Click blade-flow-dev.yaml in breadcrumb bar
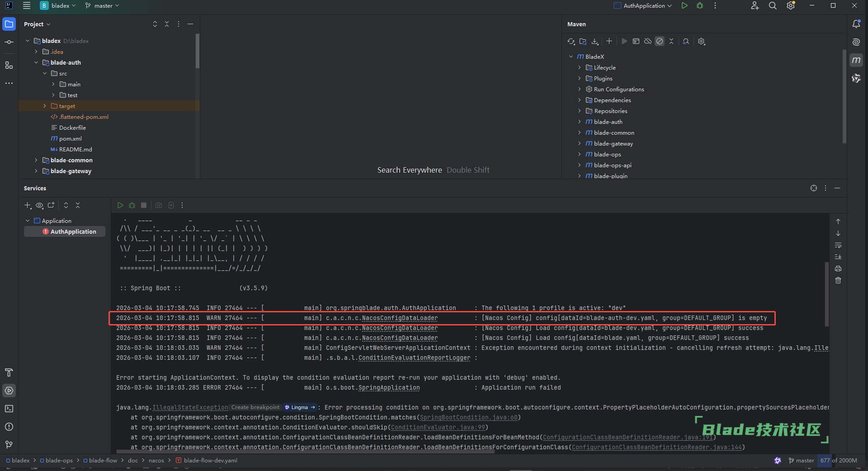 point(210,461)
